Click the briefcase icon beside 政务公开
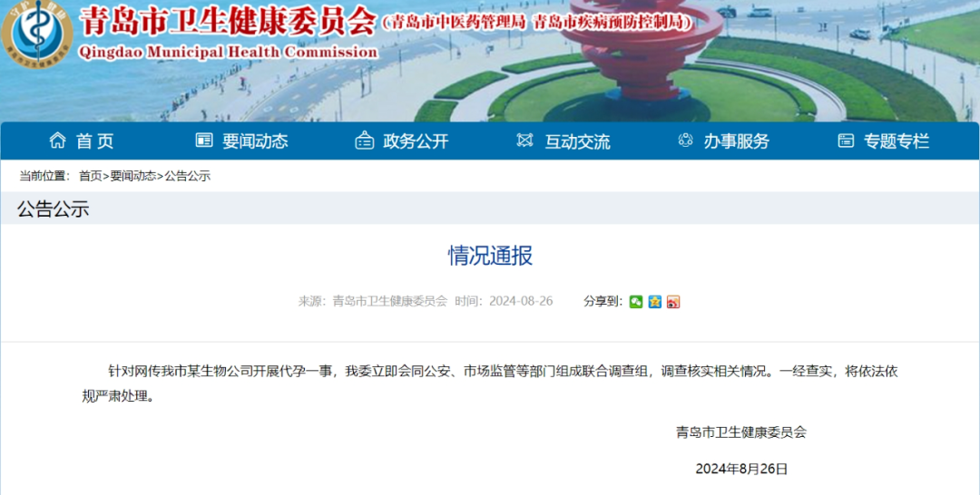The width and height of the screenshot is (980, 495). click(365, 141)
